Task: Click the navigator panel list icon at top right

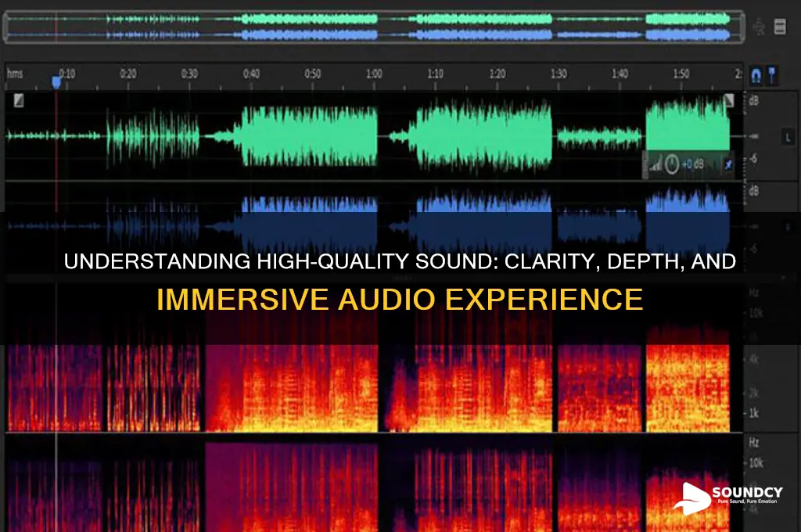Action: point(780,27)
